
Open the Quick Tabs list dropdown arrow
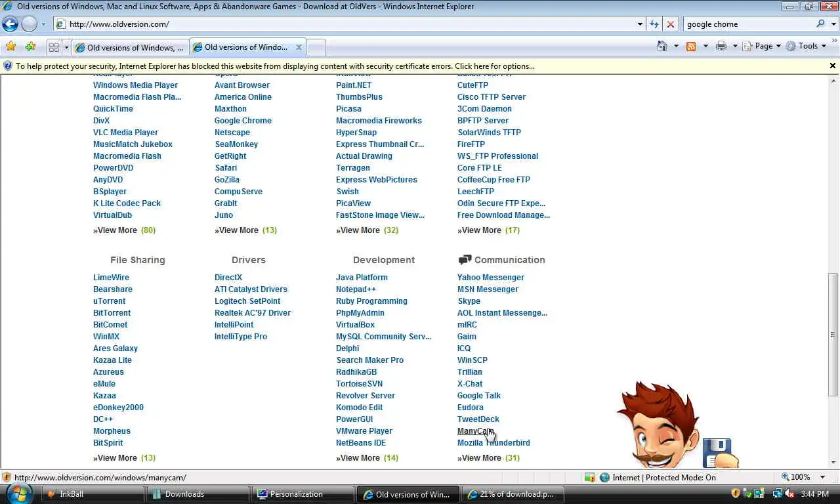pos(66,47)
